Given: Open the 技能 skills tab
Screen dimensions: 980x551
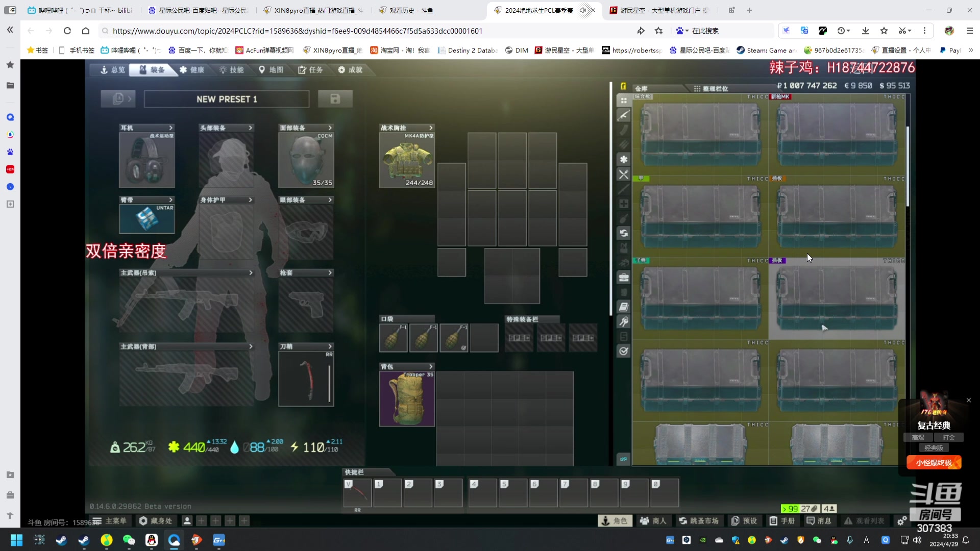Looking at the screenshot, I should [x=231, y=70].
